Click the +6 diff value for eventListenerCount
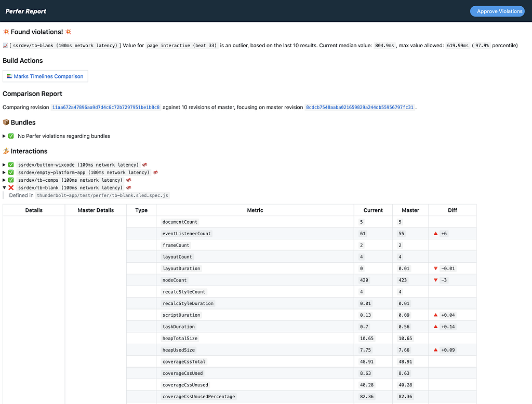Screen dimensions: 532x404 pos(444,233)
